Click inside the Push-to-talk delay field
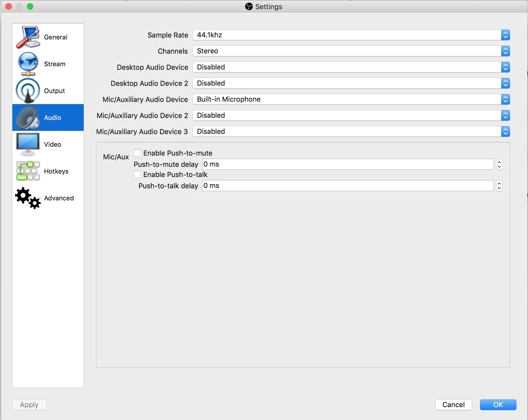This screenshot has width=528, height=420. 347,186
